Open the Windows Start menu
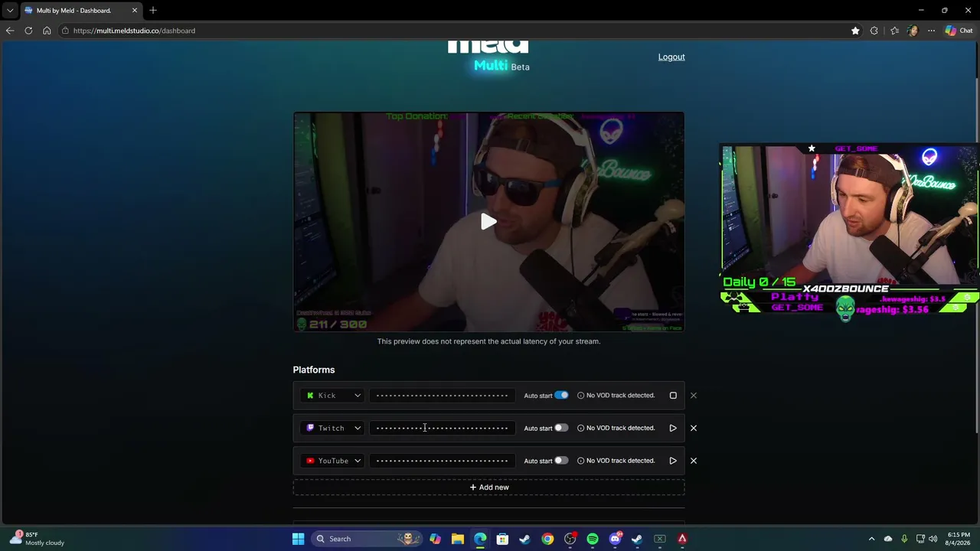Image resolution: width=980 pixels, height=551 pixels. tap(298, 539)
